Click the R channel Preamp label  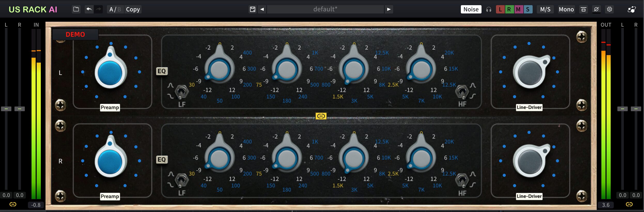tap(110, 196)
